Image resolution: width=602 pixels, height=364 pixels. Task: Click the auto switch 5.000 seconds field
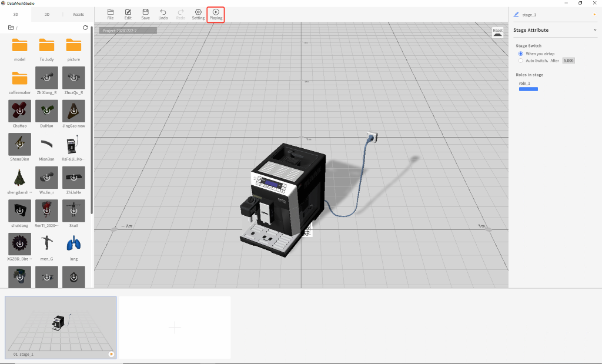click(568, 61)
